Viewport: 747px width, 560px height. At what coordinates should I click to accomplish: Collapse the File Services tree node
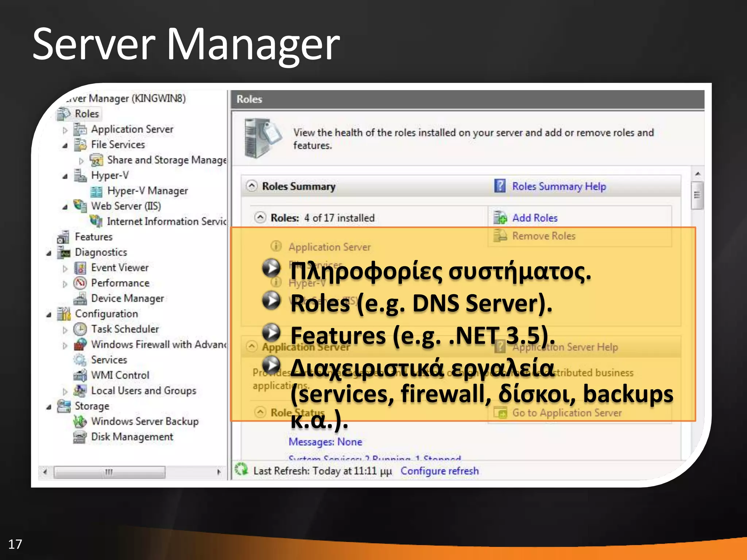click(x=65, y=145)
